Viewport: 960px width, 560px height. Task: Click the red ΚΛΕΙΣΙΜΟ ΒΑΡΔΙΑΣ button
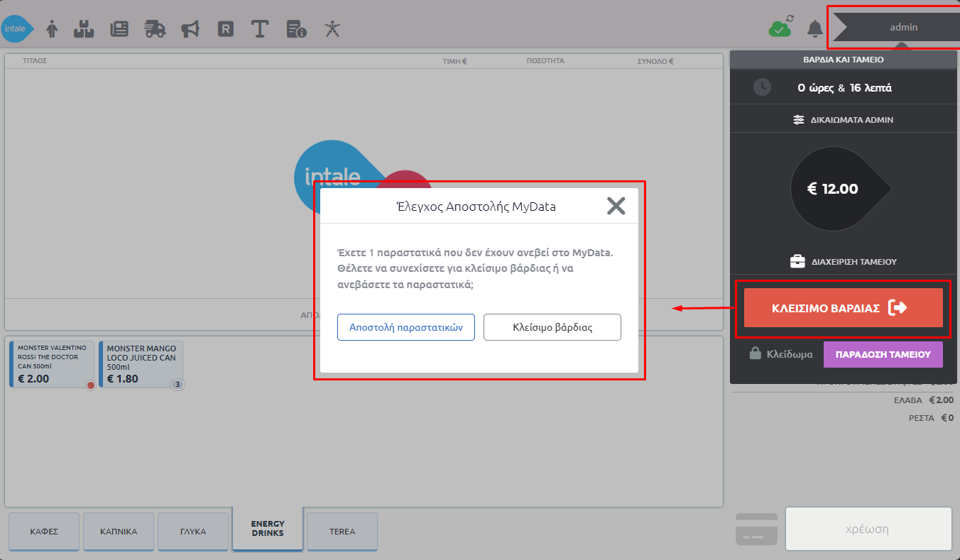click(x=843, y=308)
